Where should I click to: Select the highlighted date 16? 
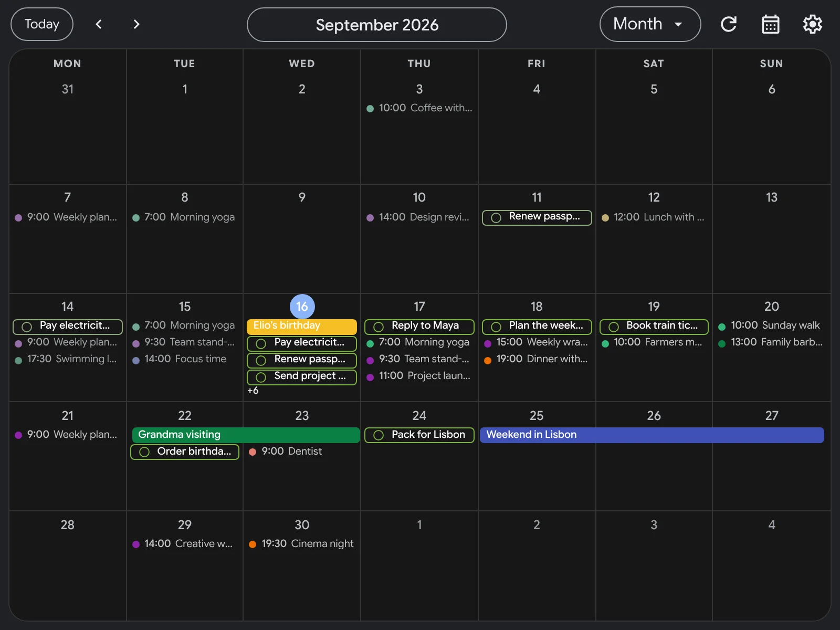pos(302,307)
